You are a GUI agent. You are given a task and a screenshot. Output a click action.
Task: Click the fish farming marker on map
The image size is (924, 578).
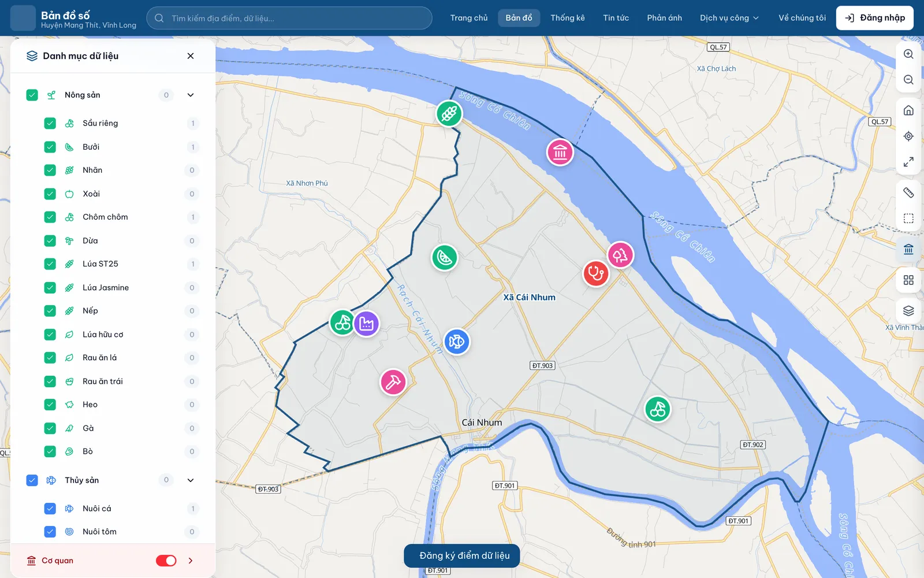[x=457, y=342]
